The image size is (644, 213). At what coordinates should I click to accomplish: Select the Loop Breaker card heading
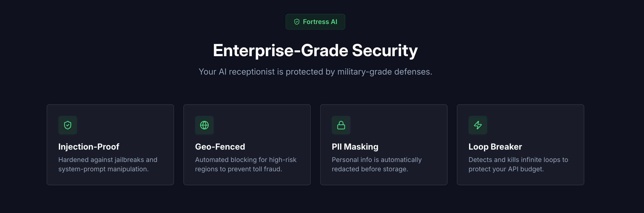tap(495, 147)
